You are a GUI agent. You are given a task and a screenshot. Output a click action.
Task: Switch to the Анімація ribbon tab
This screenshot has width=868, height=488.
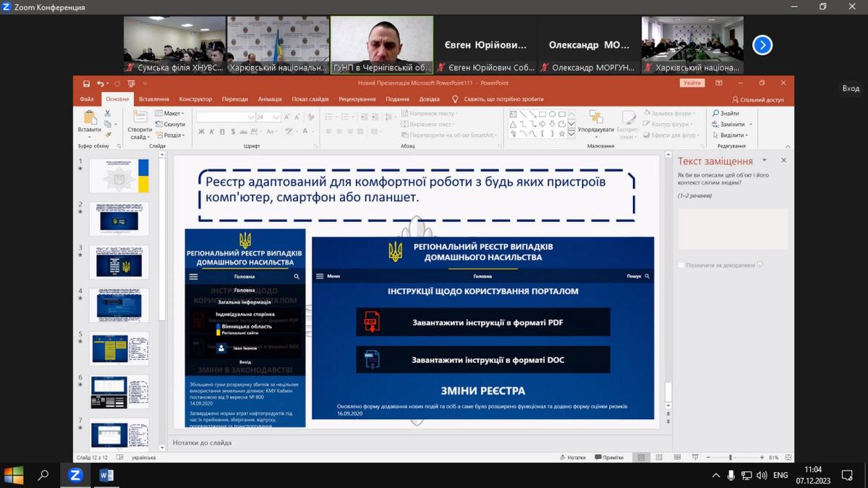click(270, 99)
